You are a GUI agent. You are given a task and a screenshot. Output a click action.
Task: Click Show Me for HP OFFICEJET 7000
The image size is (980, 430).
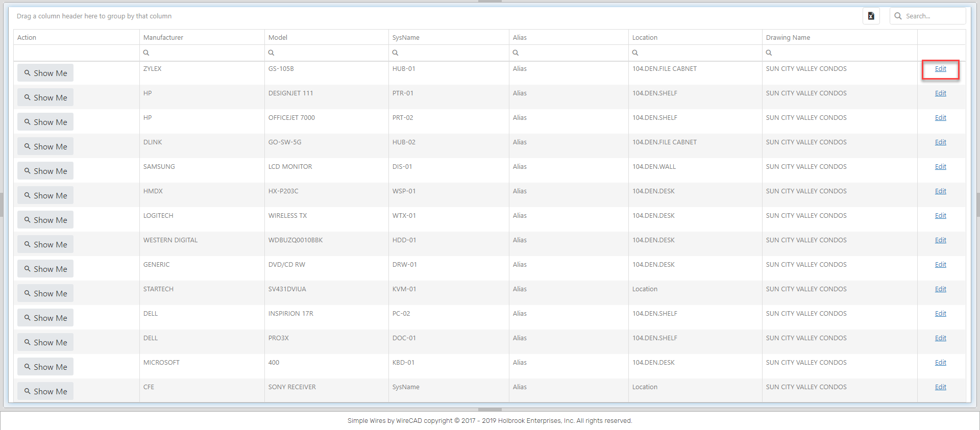tap(45, 122)
